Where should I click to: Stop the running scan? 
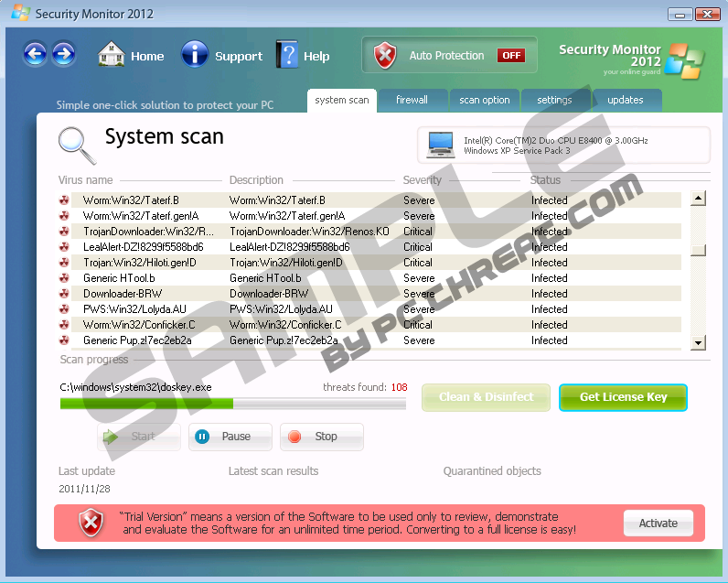pyautogui.click(x=322, y=437)
